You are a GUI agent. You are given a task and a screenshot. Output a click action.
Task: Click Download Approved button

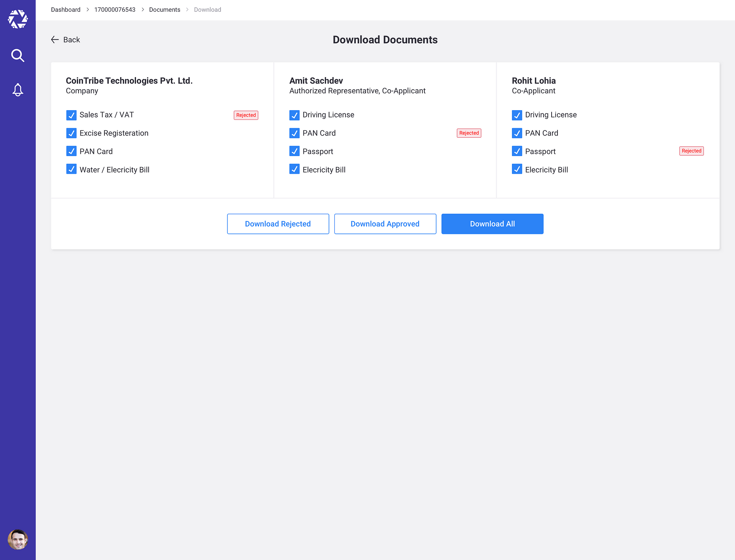click(x=385, y=224)
